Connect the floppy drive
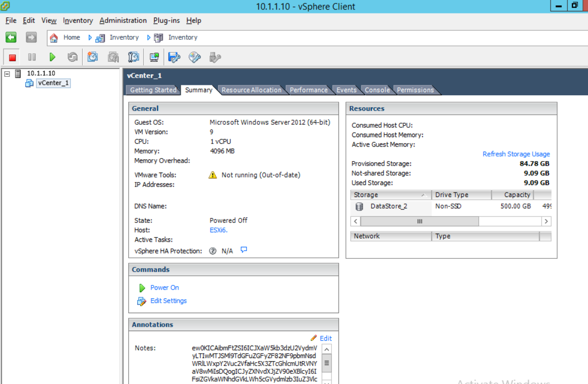This screenshot has height=384, width=588. point(174,57)
